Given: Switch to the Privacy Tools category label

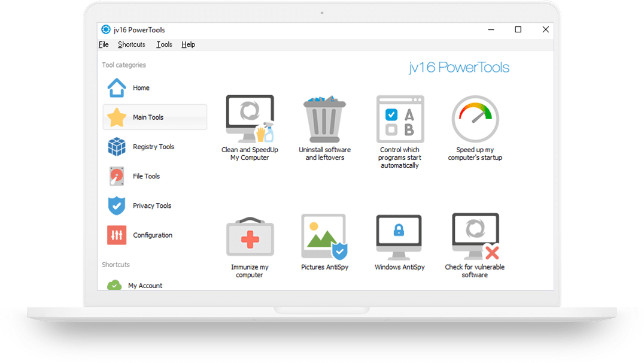Looking at the screenshot, I should point(151,205).
